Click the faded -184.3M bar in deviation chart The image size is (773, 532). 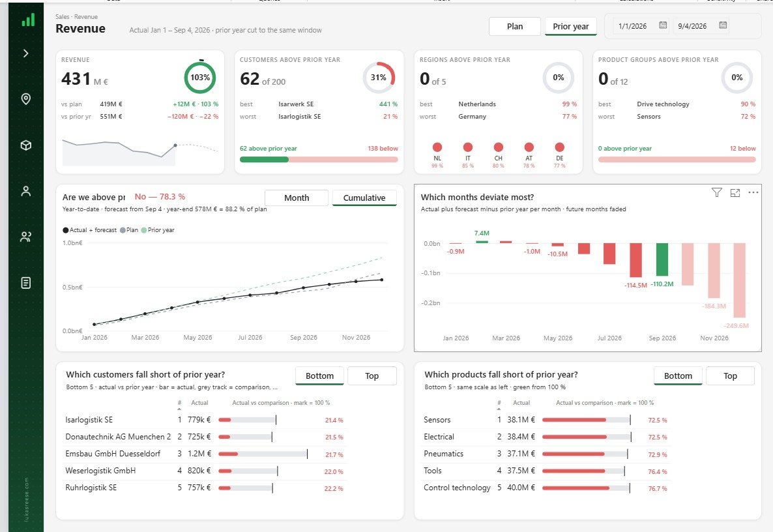point(714,270)
